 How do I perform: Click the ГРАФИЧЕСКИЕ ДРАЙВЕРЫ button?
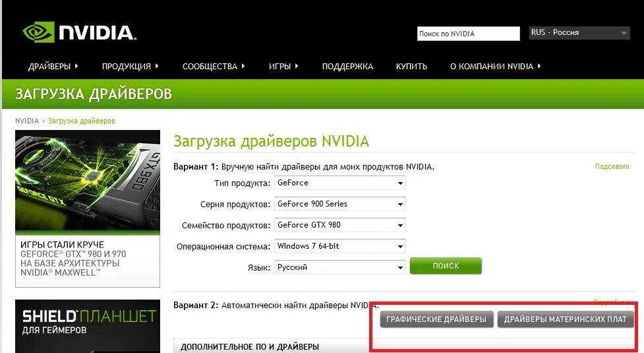click(436, 319)
